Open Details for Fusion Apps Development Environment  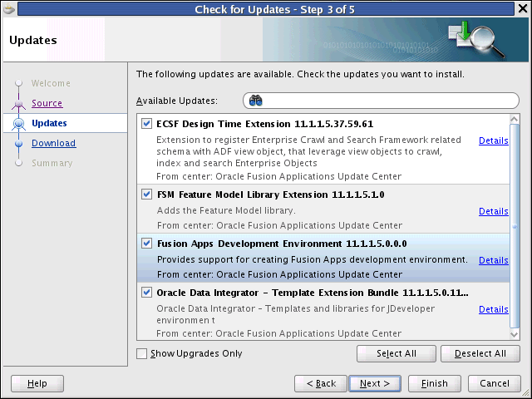[493, 260]
